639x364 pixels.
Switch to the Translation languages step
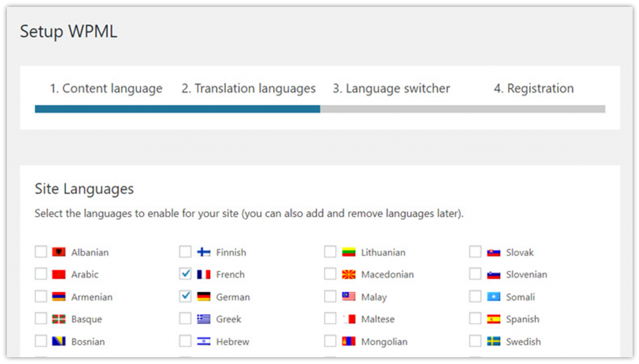click(x=247, y=89)
